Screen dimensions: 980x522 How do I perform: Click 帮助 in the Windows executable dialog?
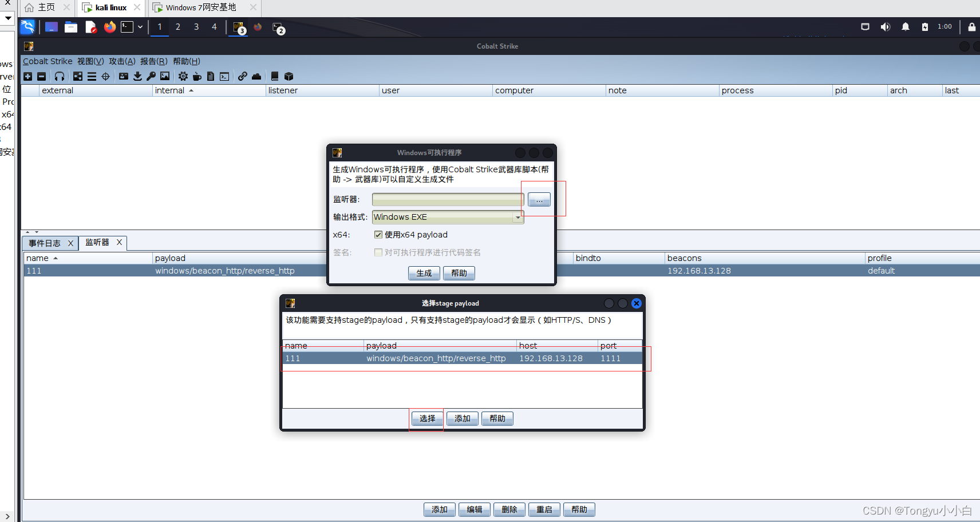pos(459,274)
